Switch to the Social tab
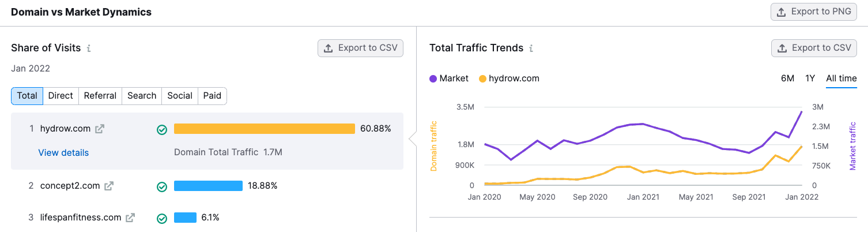The image size is (868, 232). click(x=180, y=96)
